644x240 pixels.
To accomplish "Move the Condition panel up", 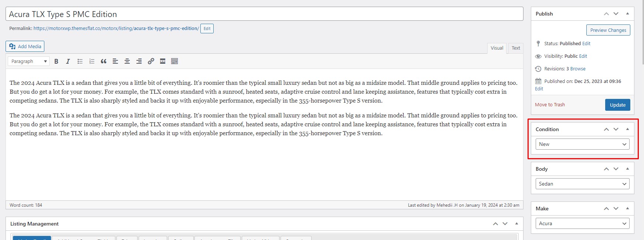I will pyautogui.click(x=606, y=129).
